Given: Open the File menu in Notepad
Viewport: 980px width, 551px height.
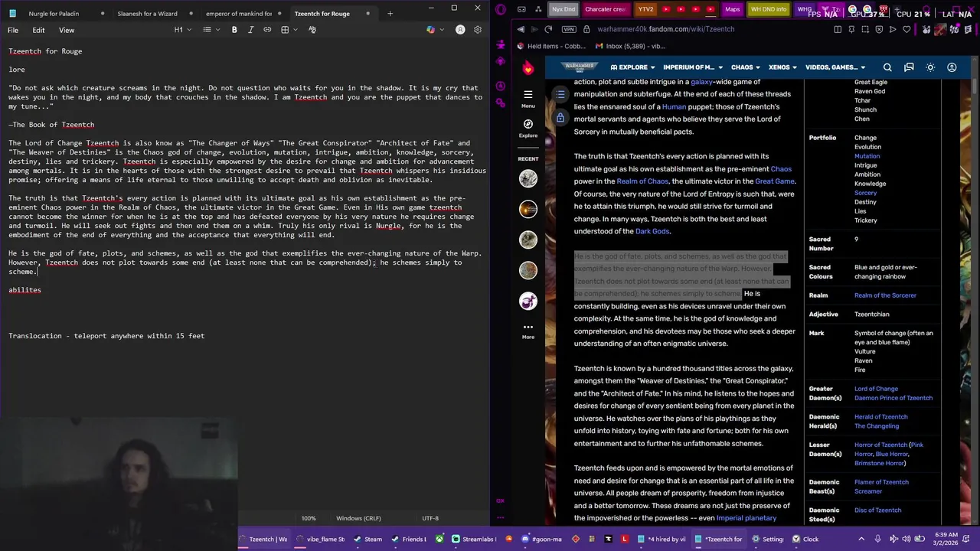Looking at the screenshot, I should (13, 30).
